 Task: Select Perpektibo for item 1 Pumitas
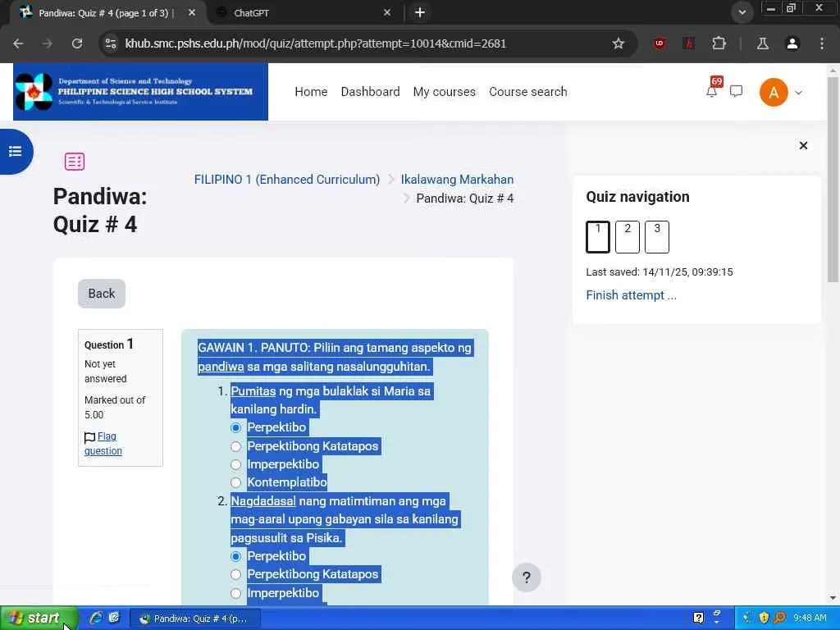click(x=235, y=427)
